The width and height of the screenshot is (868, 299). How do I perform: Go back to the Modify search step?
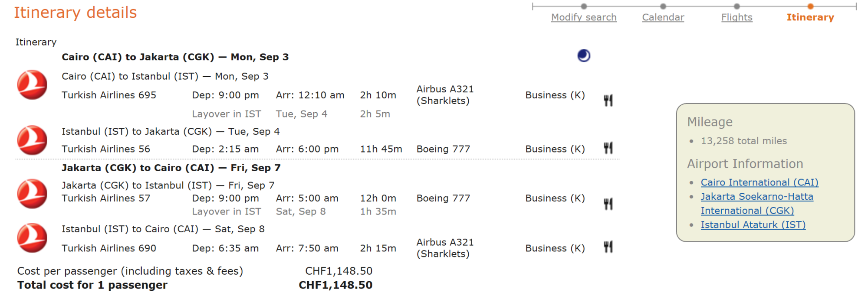[x=584, y=17]
